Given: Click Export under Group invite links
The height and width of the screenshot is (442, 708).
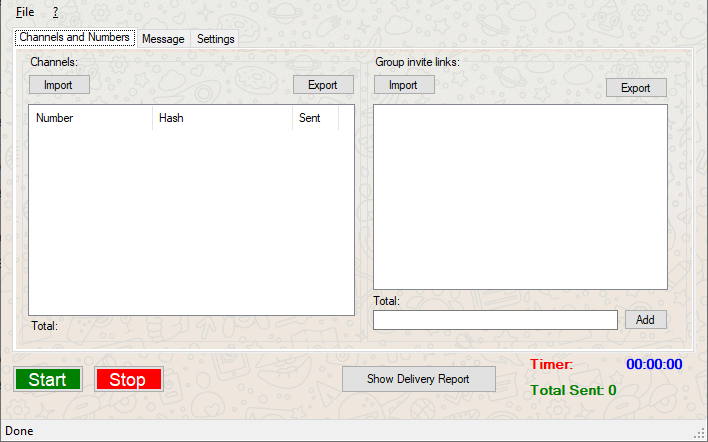Looking at the screenshot, I should tap(636, 88).
